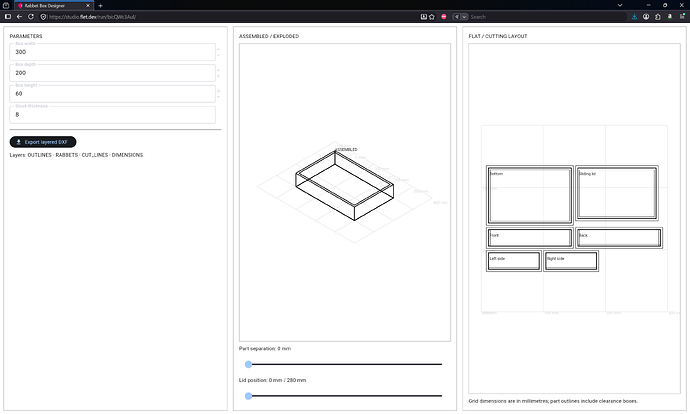Select the Bottom part in the cutting layout
The image size is (690, 414).
click(x=529, y=195)
